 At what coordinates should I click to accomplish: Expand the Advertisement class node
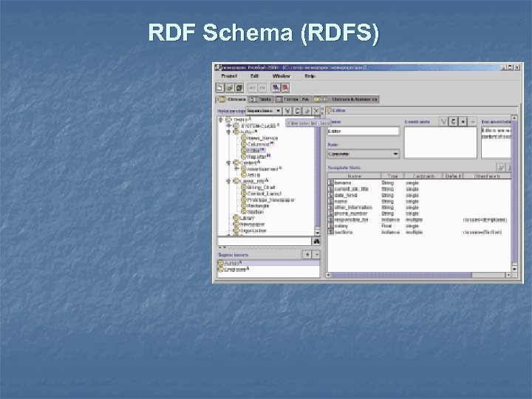click(237, 168)
